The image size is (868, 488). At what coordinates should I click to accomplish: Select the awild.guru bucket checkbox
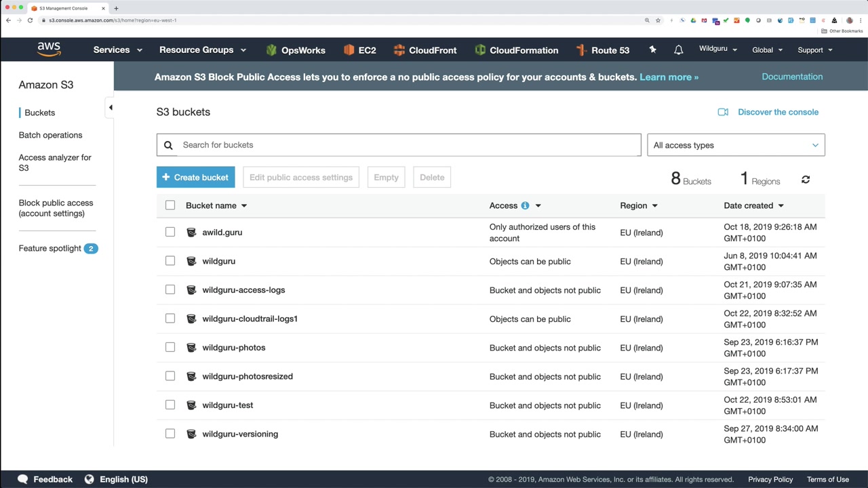(170, 232)
